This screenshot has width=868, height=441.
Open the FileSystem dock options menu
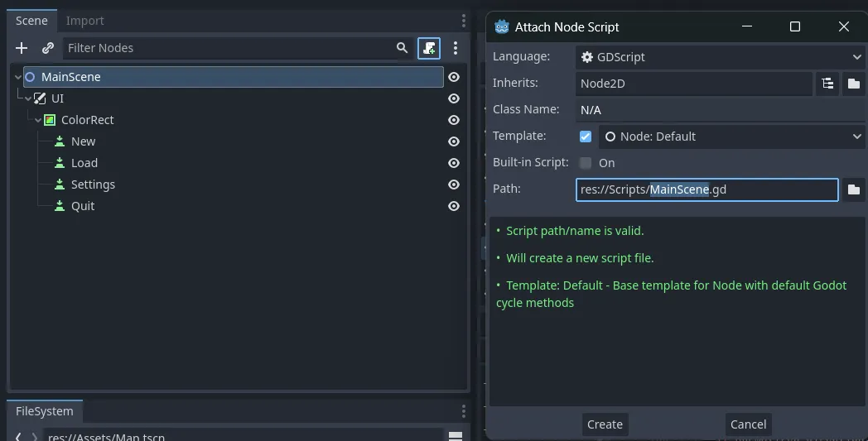[x=463, y=411]
